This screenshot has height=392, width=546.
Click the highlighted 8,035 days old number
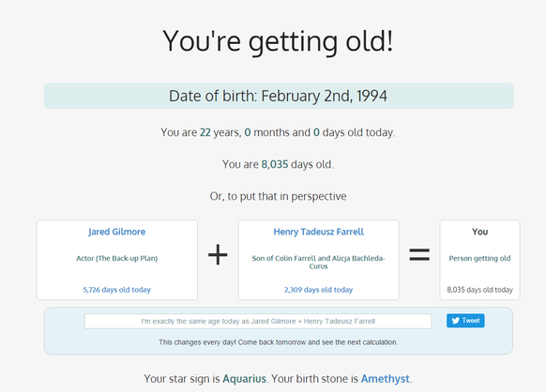coord(275,164)
